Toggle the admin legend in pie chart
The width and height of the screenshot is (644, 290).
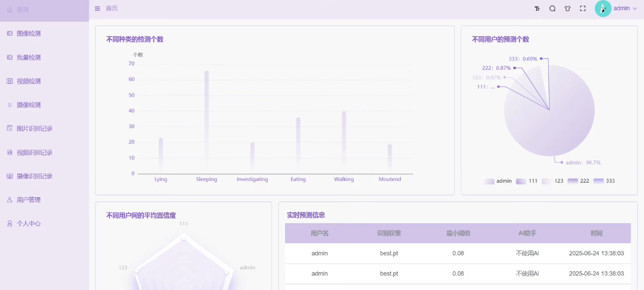pyautogui.click(x=498, y=181)
